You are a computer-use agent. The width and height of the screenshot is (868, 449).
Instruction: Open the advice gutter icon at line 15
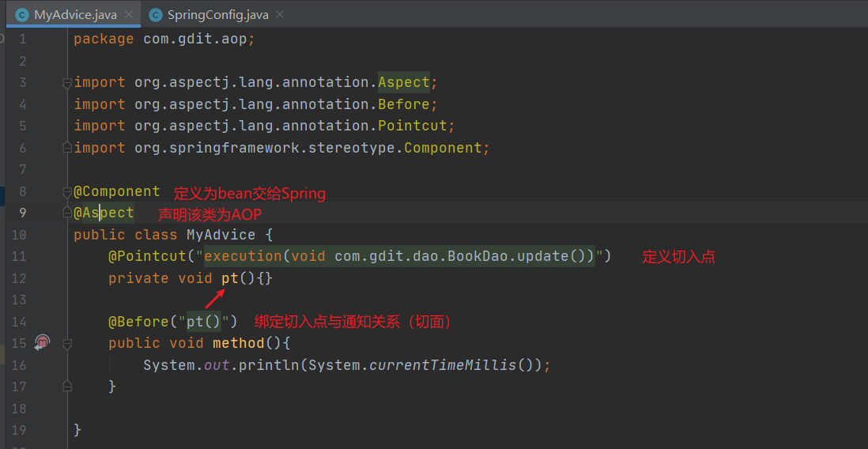[x=43, y=343]
